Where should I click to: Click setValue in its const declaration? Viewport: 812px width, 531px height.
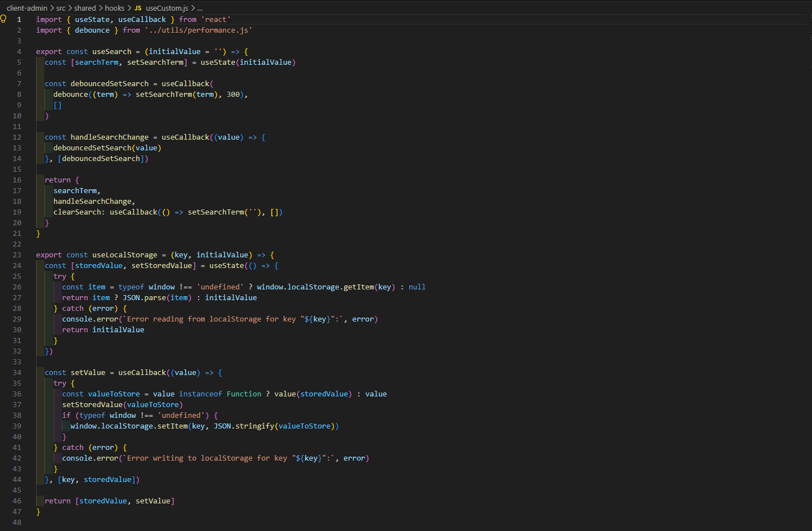click(88, 372)
